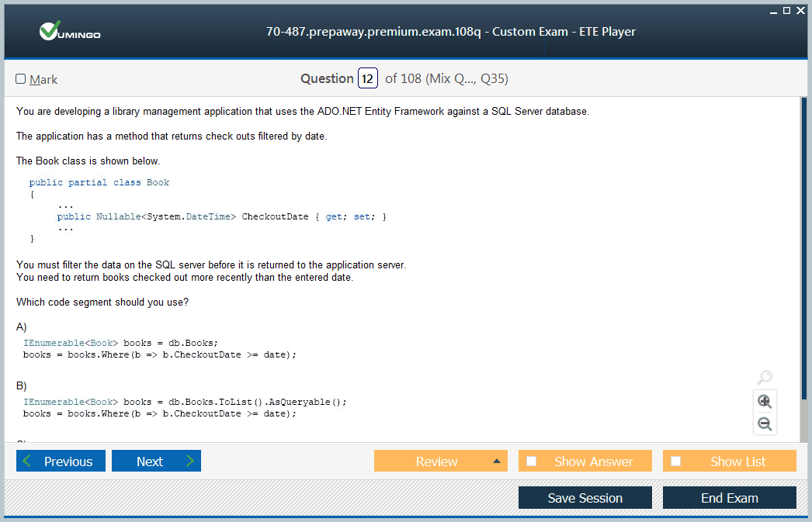Click the CheckoutDate property code line

pyautogui.click(x=222, y=216)
